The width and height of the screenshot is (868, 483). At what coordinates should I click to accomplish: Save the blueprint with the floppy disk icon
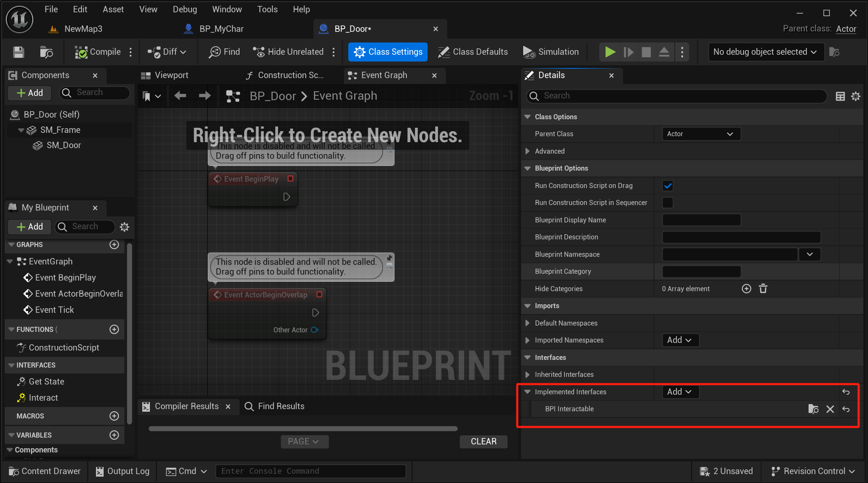[x=18, y=52]
